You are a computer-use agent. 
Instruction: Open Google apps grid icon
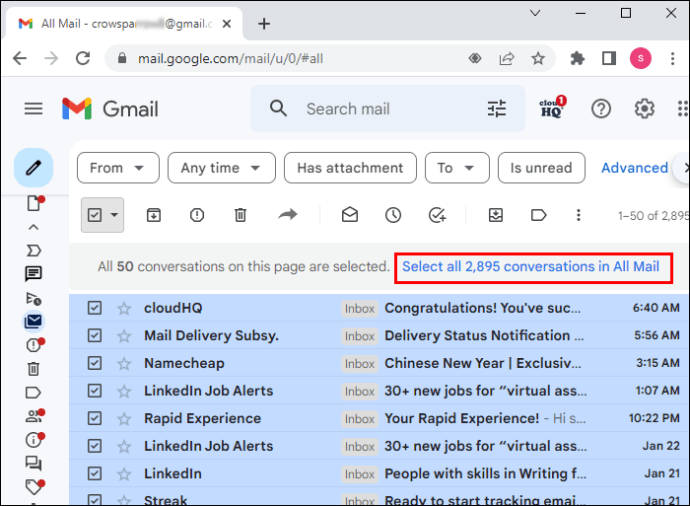683,109
